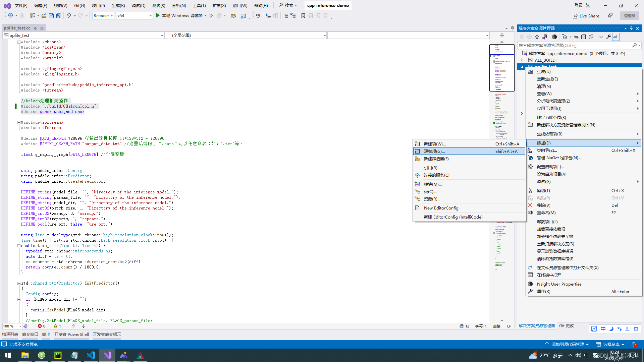Click the Undo toolbar icon
Image resolution: width=644 pixels, height=362 pixels.
point(68,16)
